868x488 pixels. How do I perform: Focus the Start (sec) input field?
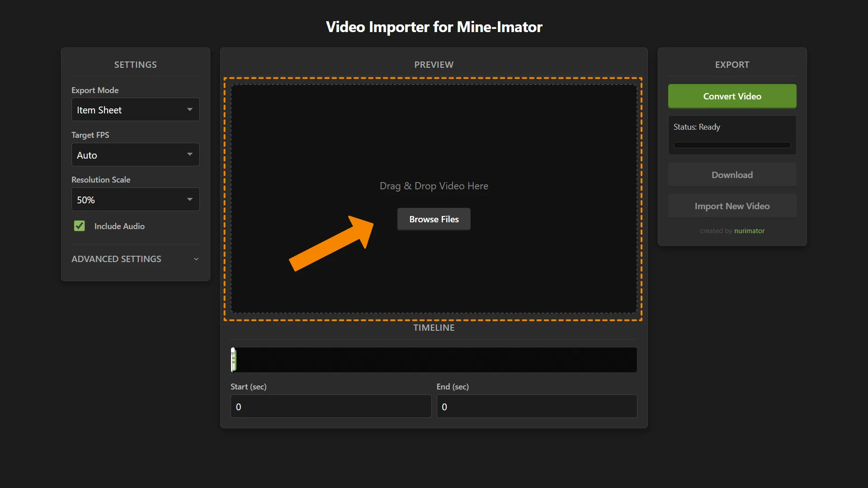[x=331, y=406]
